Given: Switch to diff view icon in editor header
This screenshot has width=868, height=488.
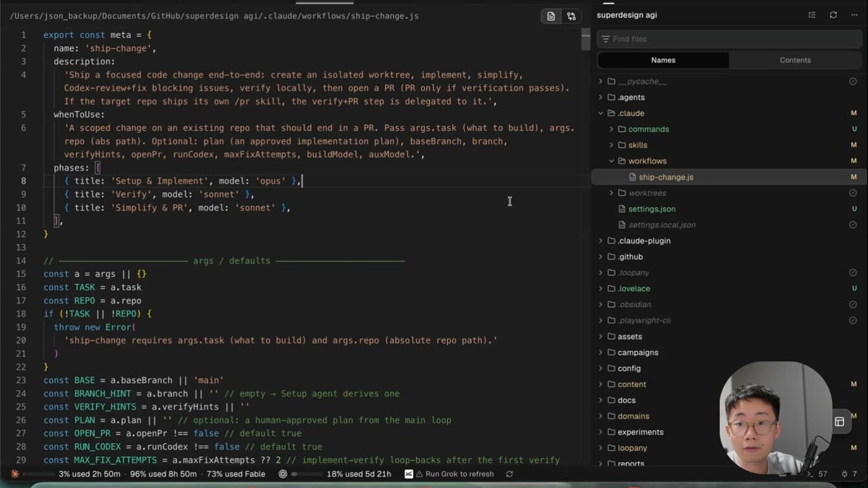Looking at the screenshot, I should tap(572, 16).
